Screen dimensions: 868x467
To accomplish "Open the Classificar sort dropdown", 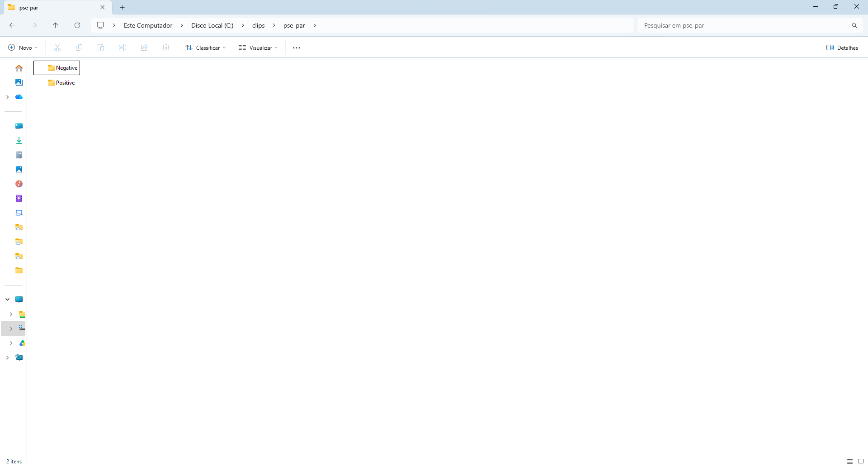I will (x=206, y=48).
